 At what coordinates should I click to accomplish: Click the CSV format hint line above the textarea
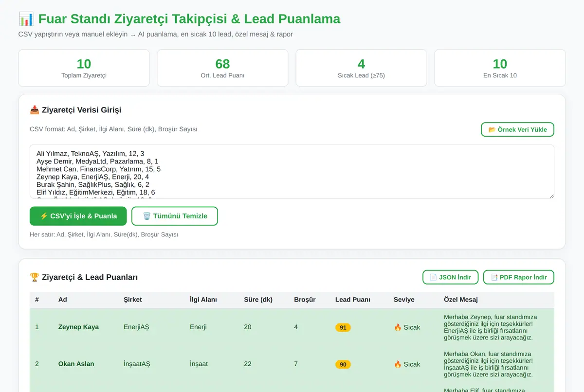(113, 129)
